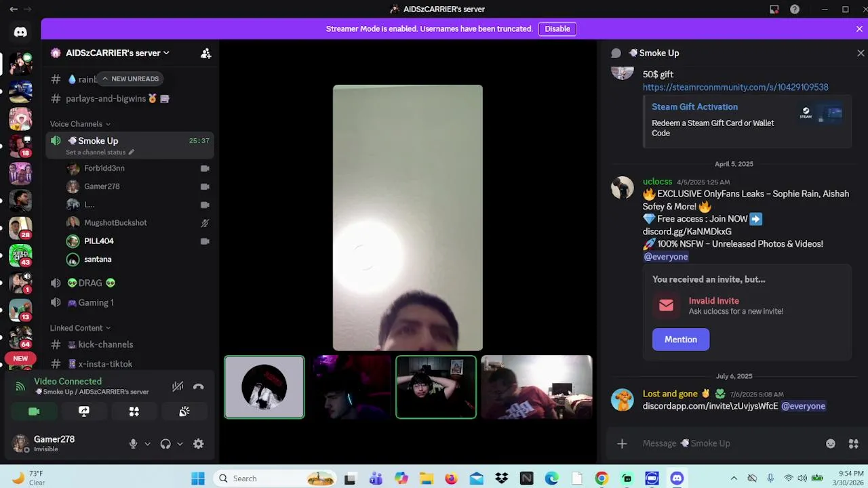Screen dimensions: 868x488
Task: Select MugshotBuckshot in voice list
Action: (x=115, y=223)
